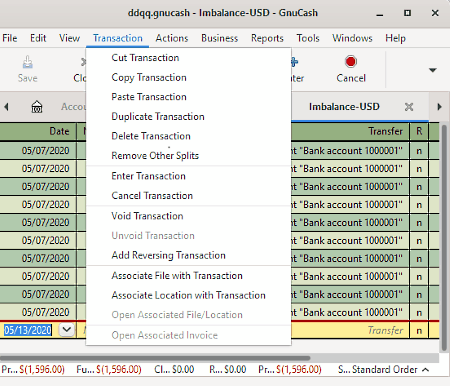450x386 pixels.
Task: Choose Enter Transaction menu item
Action: click(188, 176)
